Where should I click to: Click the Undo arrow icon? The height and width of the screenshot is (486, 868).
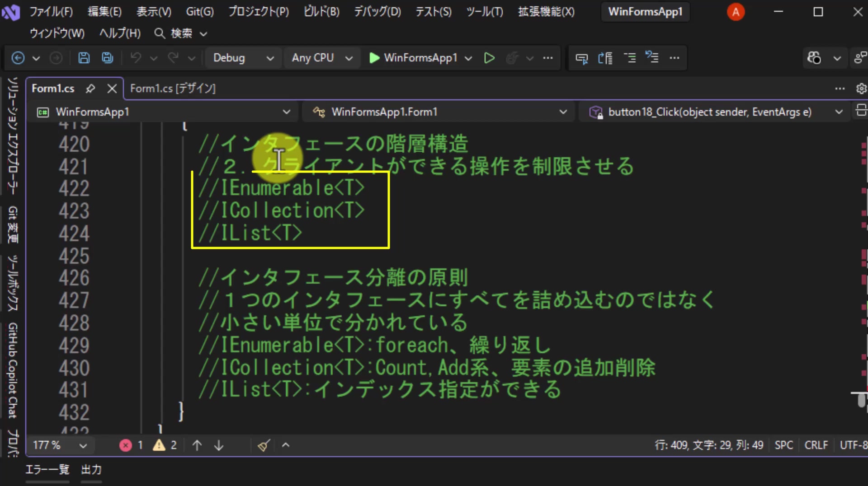pyautogui.click(x=136, y=58)
